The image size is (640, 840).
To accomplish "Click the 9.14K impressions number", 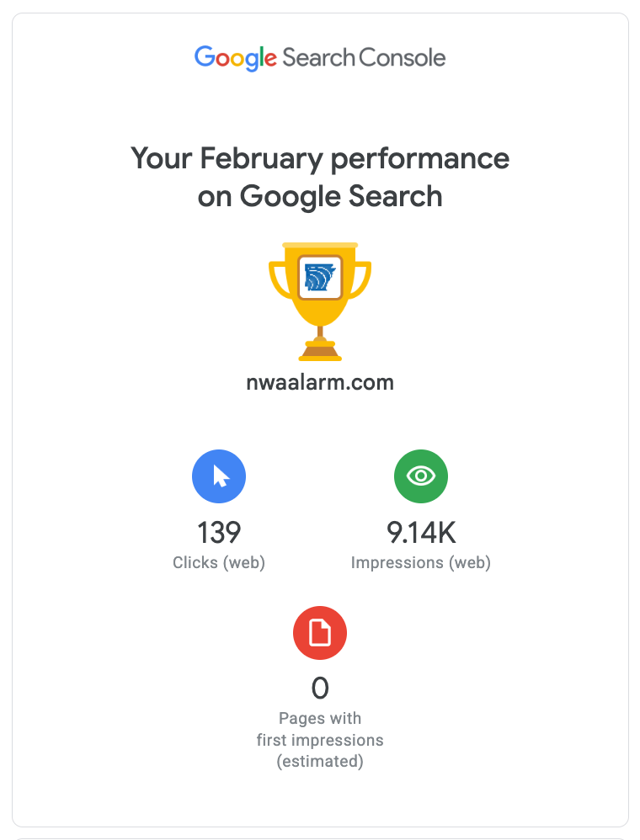I will pyautogui.click(x=421, y=533).
